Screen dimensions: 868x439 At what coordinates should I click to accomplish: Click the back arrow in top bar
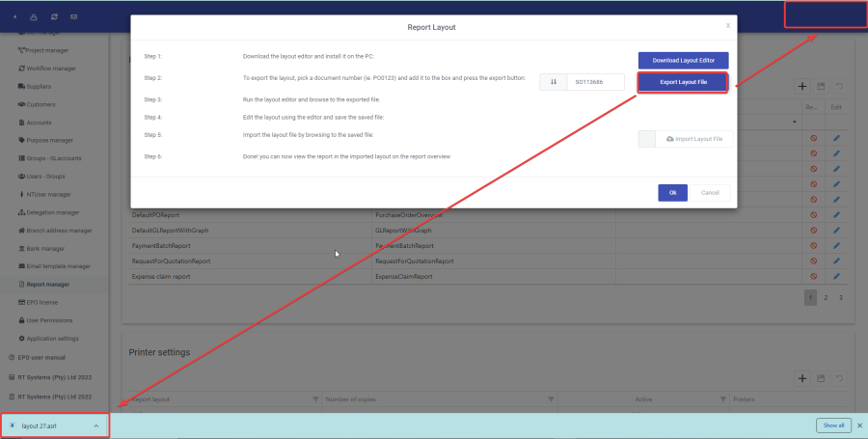[x=14, y=17]
